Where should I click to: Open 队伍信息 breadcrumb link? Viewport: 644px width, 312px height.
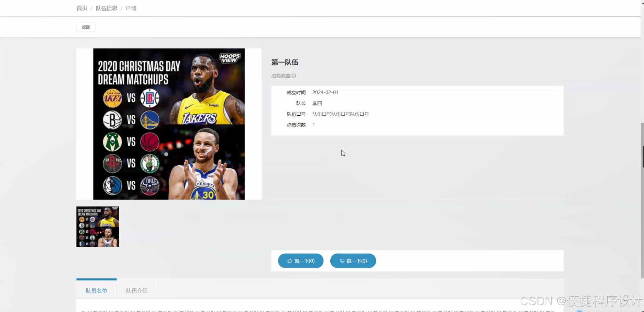[106, 8]
